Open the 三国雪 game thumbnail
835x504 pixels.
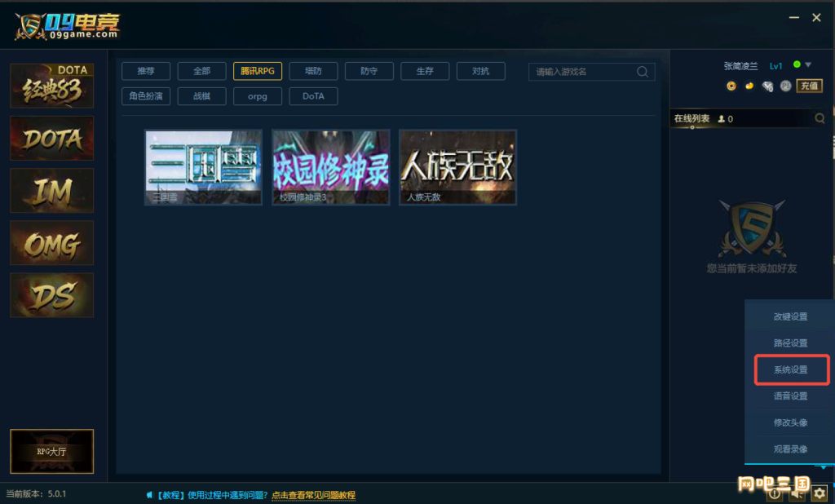point(203,167)
